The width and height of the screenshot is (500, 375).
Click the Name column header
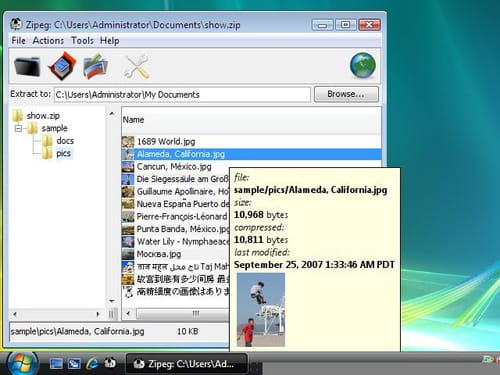tap(251, 120)
